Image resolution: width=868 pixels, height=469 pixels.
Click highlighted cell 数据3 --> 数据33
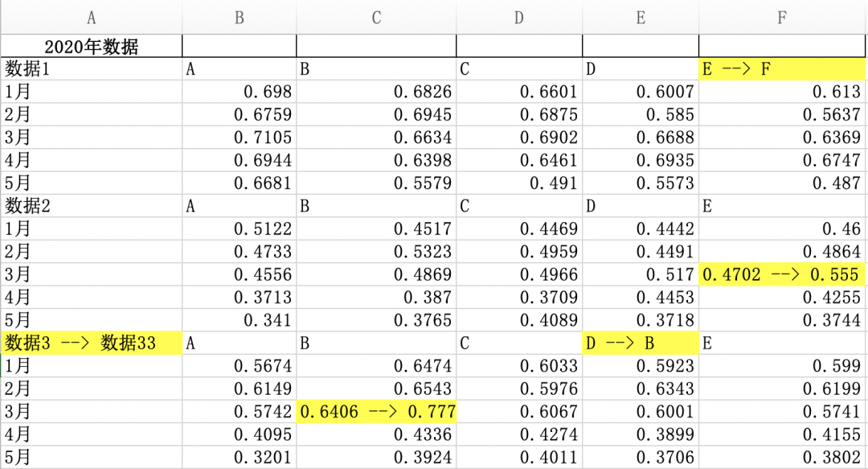[92, 344]
